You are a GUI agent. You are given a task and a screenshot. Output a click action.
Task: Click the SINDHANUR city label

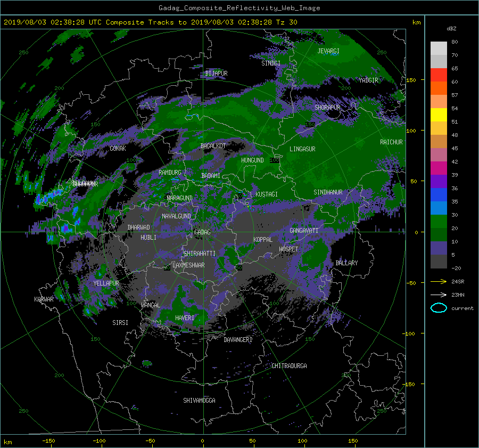(328, 192)
